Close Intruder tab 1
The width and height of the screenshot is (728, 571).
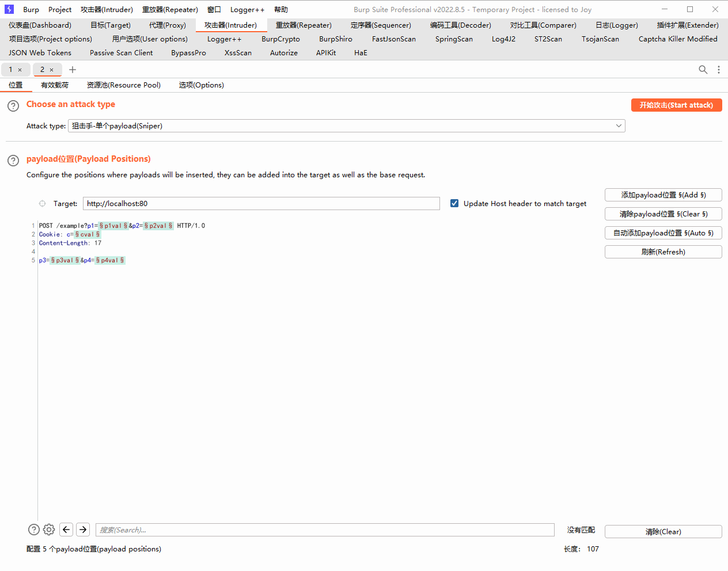20,70
